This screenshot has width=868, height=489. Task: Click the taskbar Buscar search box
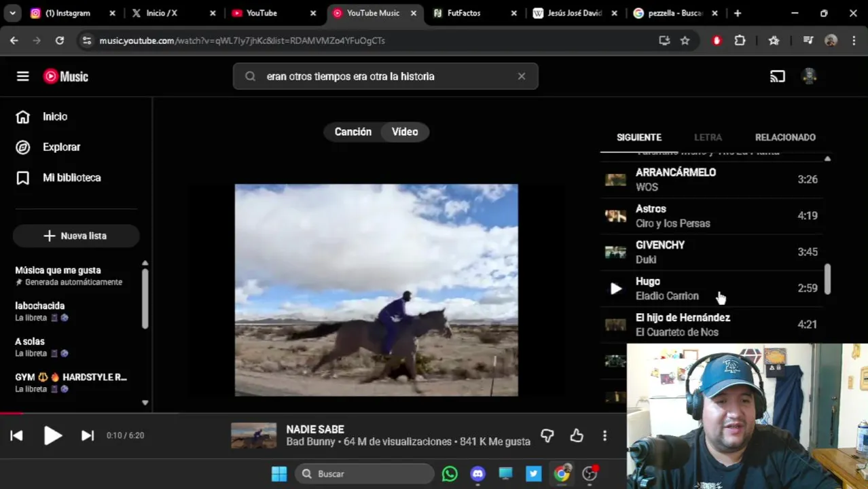coord(365,474)
